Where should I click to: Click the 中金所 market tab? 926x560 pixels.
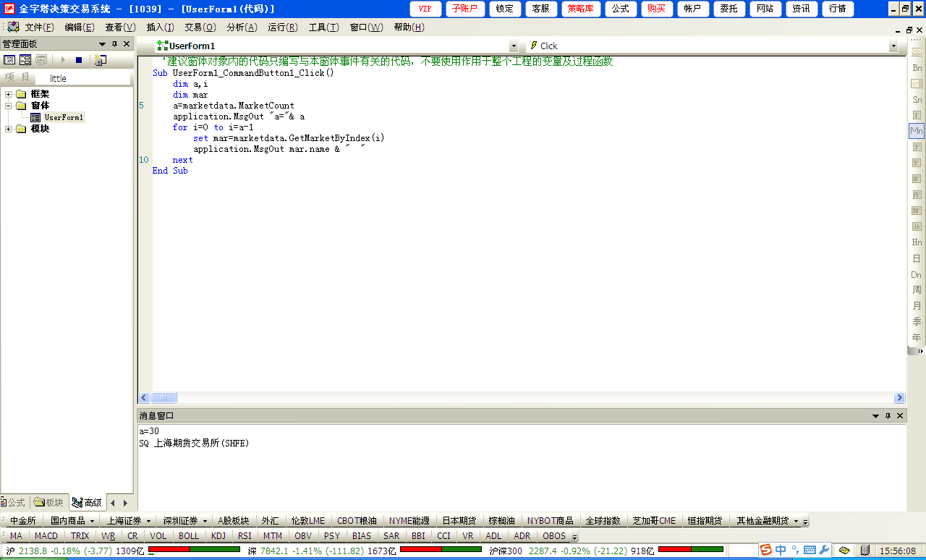tap(23, 521)
